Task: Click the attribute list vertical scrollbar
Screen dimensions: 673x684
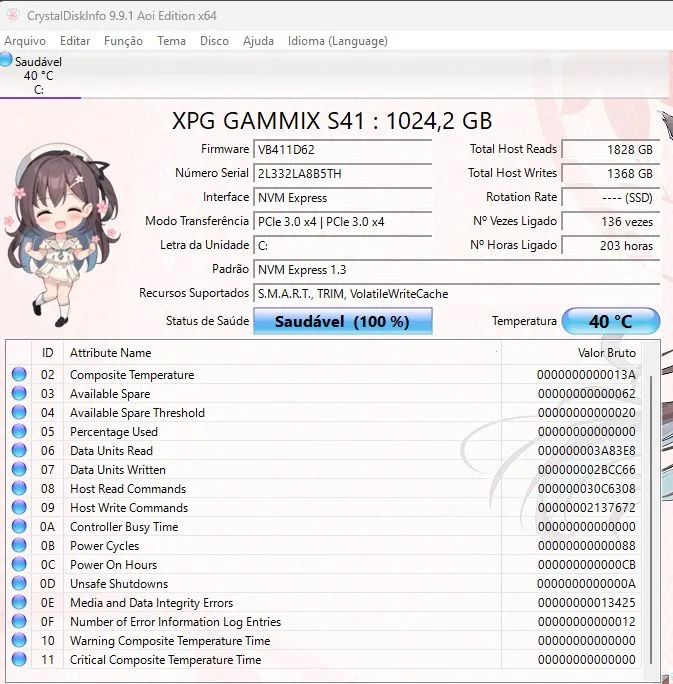Action: point(650,519)
